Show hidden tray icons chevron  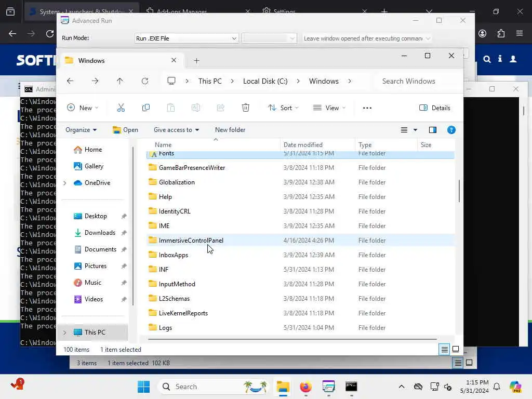pyautogui.click(x=402, y=387)
